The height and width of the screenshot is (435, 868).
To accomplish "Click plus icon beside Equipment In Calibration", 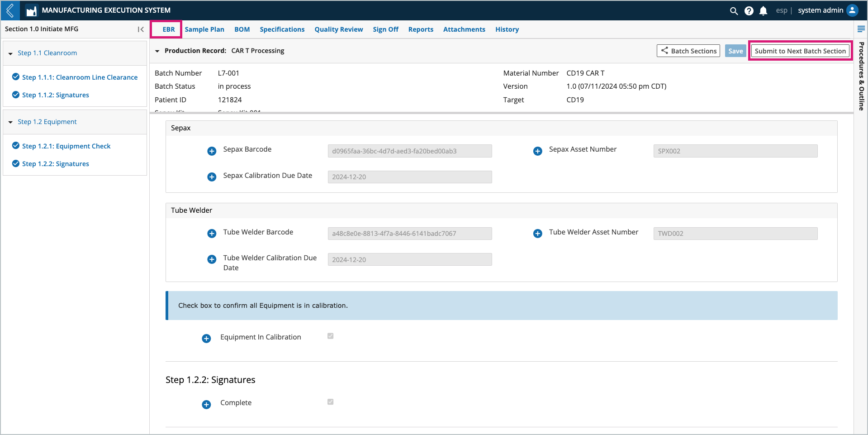I will tap(206, 339).
